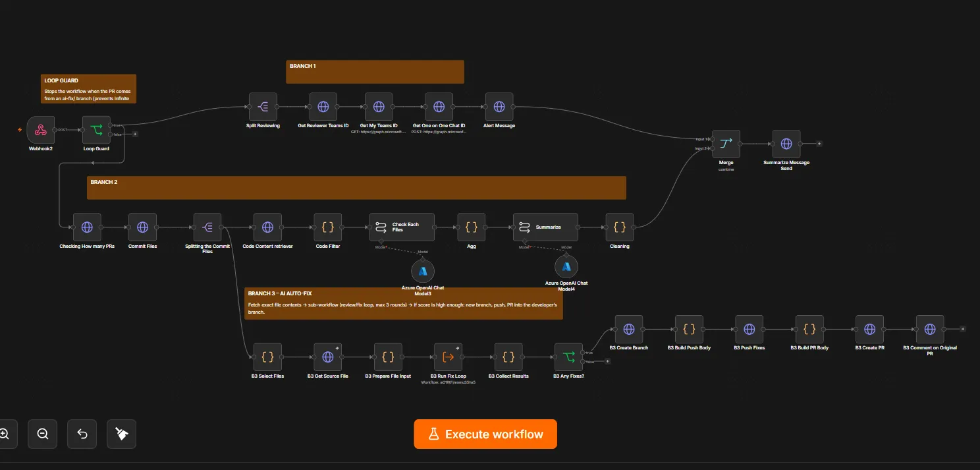Open the Loop Guard IF node
The height and width of the screenshot is (470, 980).
pos(96,130)
